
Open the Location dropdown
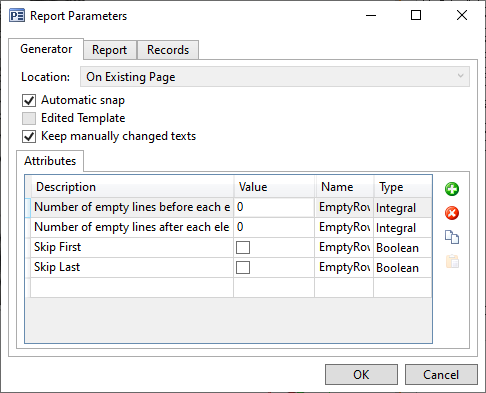coord(275,77)
